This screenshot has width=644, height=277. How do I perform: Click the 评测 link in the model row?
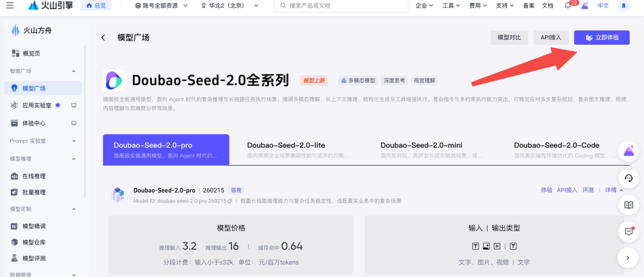pos(588,190)
